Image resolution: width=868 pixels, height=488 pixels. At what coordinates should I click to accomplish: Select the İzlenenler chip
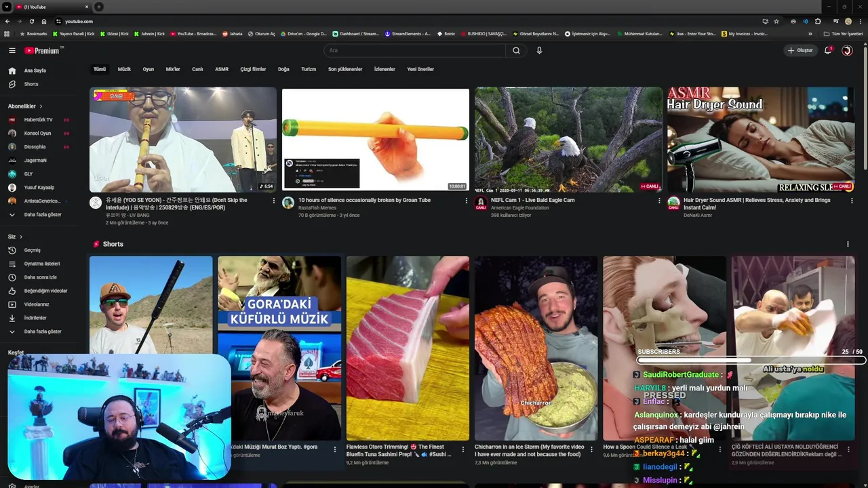point(384,69)
